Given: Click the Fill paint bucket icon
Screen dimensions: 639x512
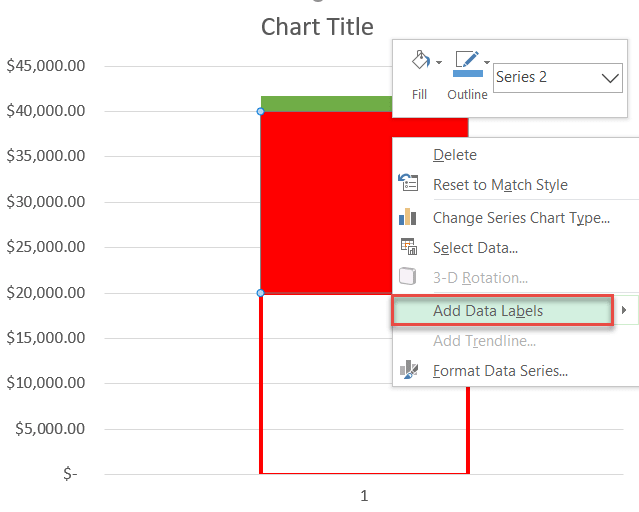Looking at the screenshot, I should click(419, 62).
